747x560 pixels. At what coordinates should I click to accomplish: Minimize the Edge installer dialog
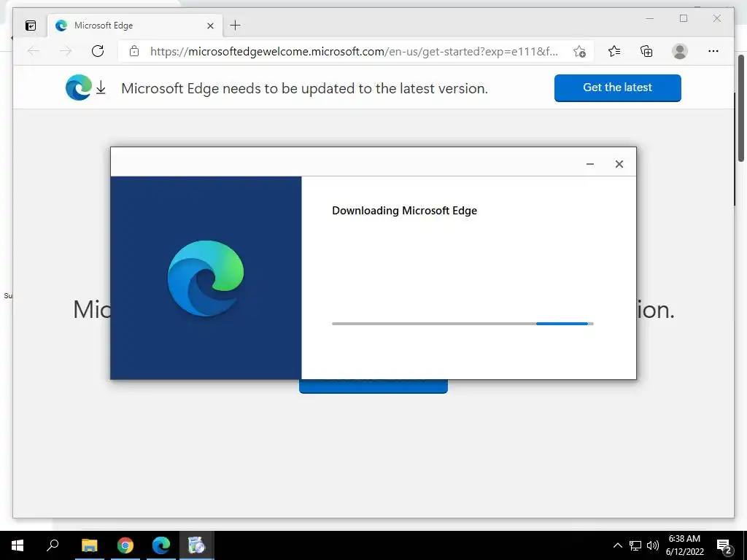point(589,164)
